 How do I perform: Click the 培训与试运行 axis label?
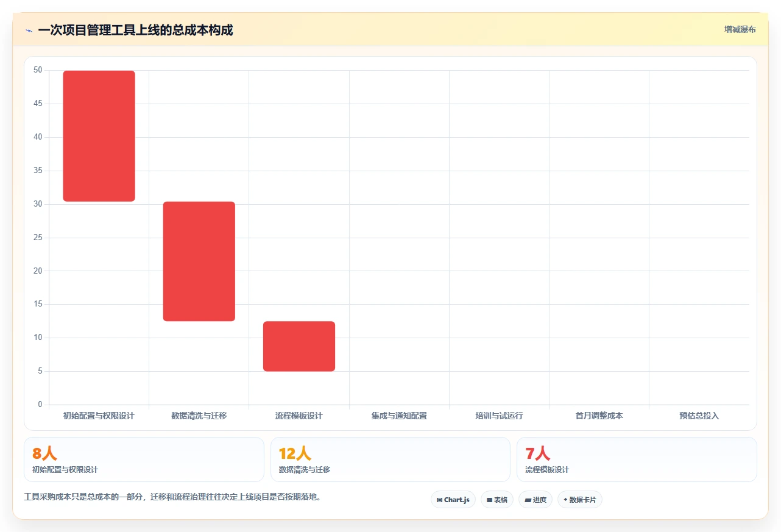tap(499, 416)
